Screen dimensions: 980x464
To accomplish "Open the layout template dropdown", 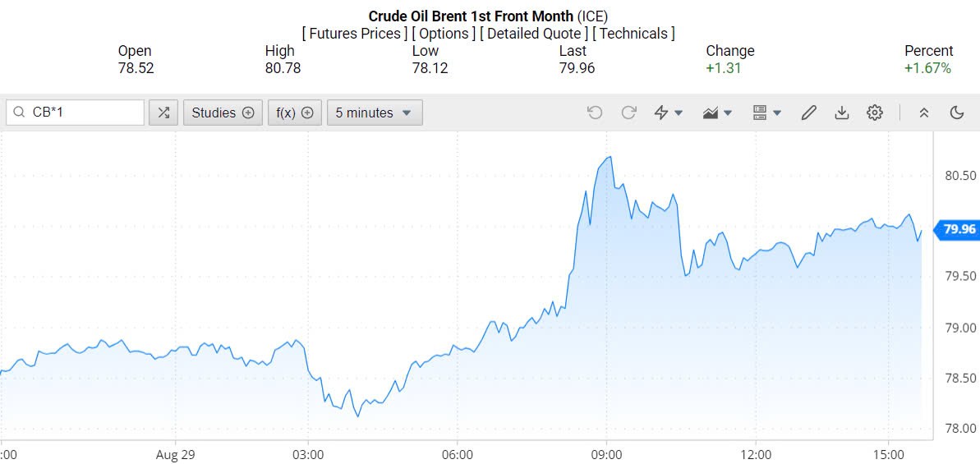I will (x=766, y=113).
